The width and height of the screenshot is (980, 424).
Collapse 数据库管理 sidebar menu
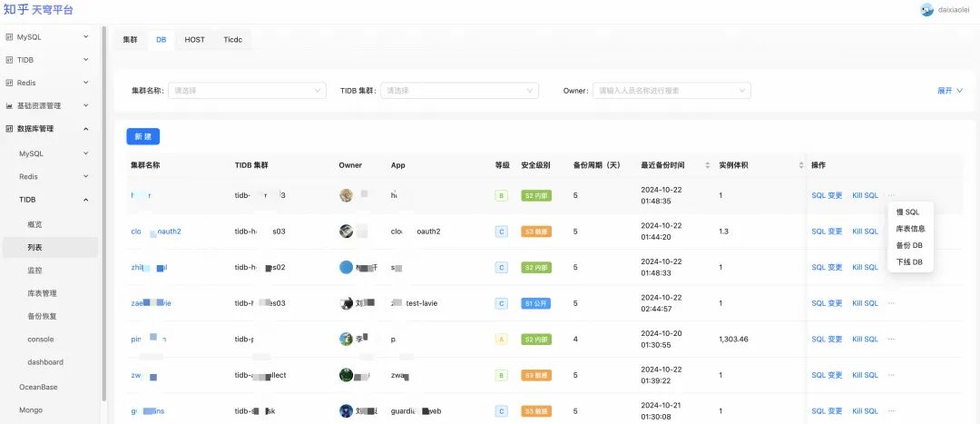pos(85,129)
